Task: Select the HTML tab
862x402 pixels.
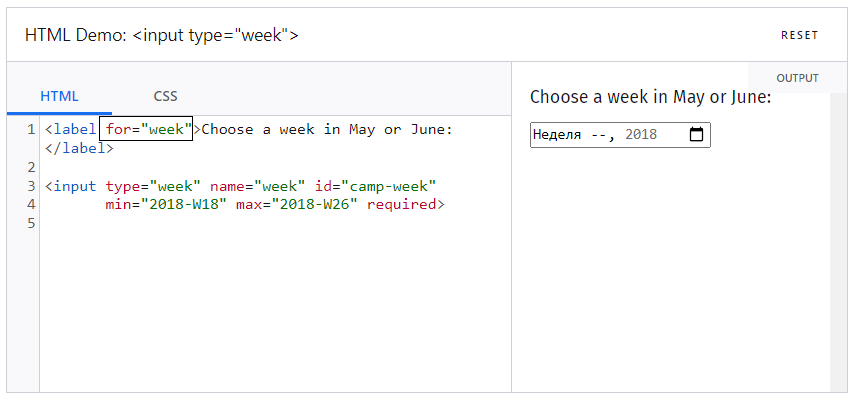Action: click(x=59, y=96)
